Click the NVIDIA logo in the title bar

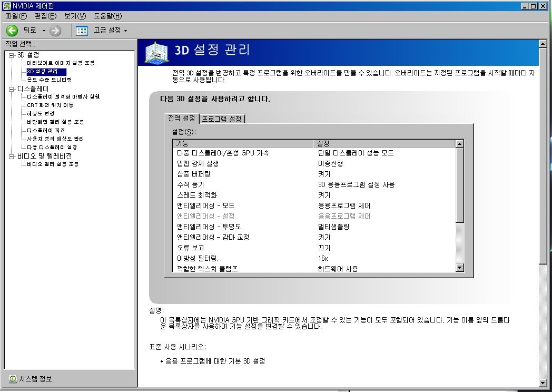[x=7, y=6]
